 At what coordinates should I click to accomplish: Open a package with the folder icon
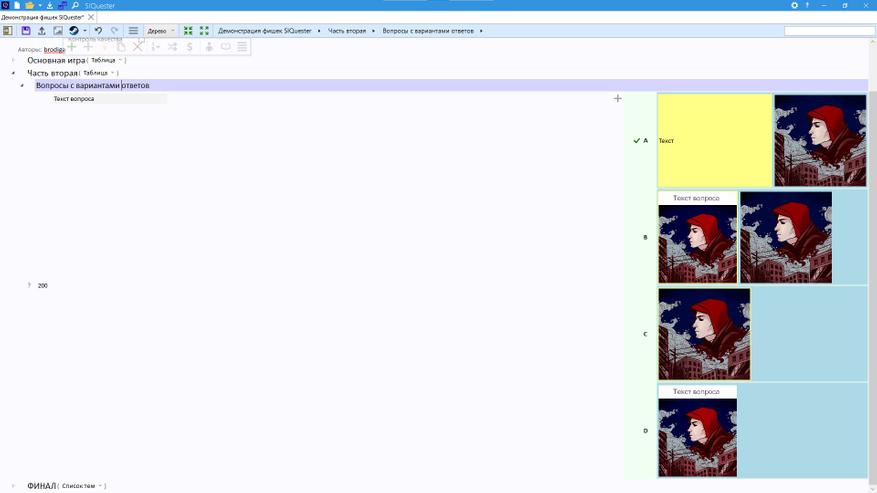pyautogui.click(x=29, y=5)
